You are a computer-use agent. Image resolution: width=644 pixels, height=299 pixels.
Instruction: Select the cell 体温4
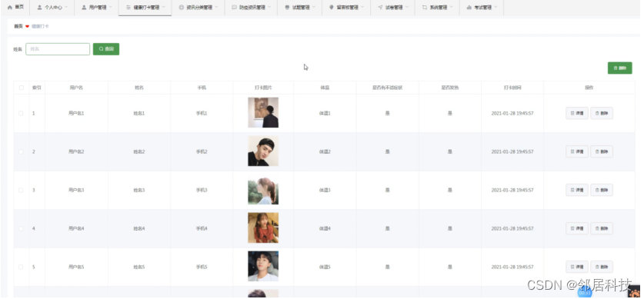point(325,228)
